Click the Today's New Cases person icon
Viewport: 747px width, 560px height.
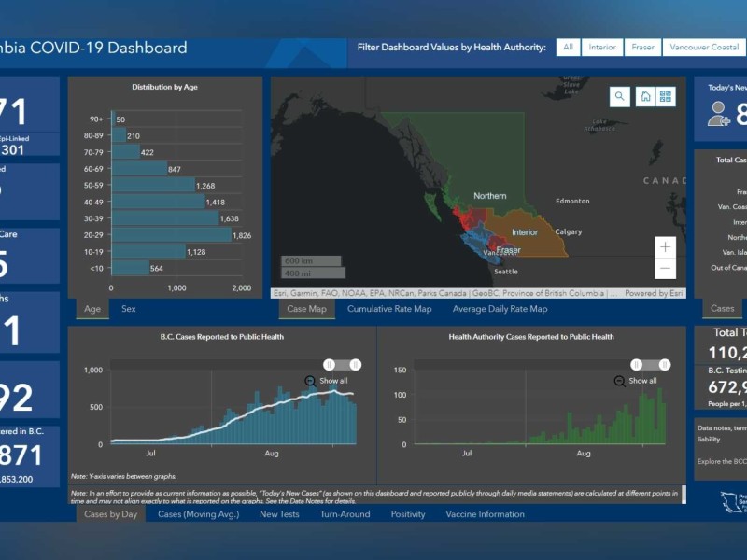coord(718,115)
